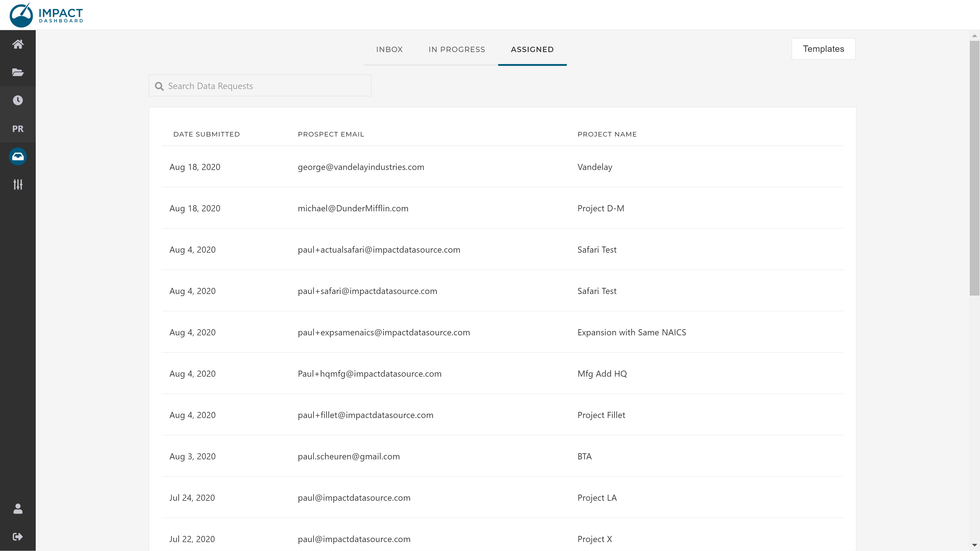Click the Aug 3, 2020 date cell

tap(192, 457)
